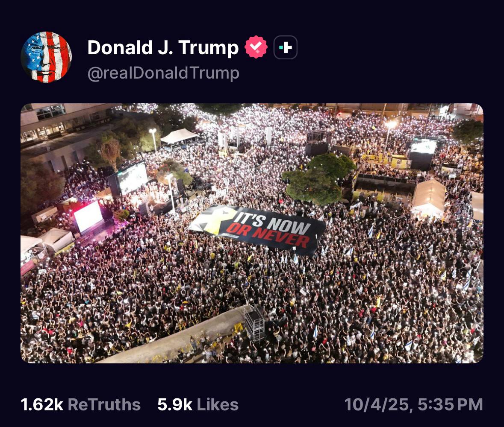Click the white tent at photo top
The height and width of the screenshot is (427, 504).
[x=179, y=137]
